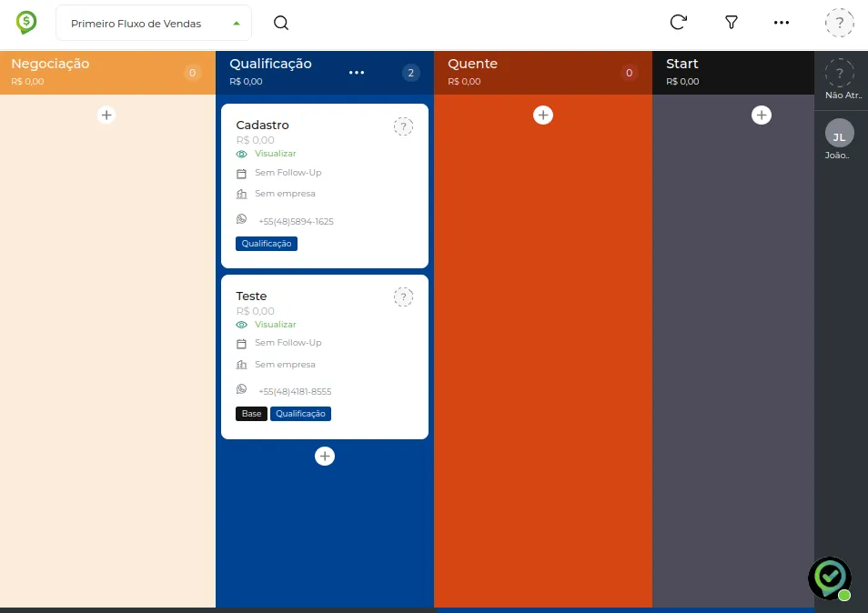This screenshot has width=868, height=613.
Task: Click Visualizar on the Teste card
Action: pos(275,324)
